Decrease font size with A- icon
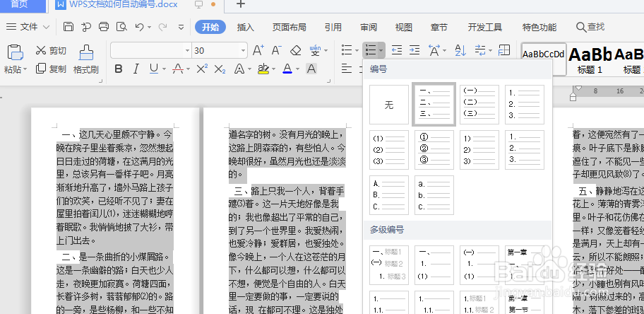The image size is (644, 314). [276, 51]
